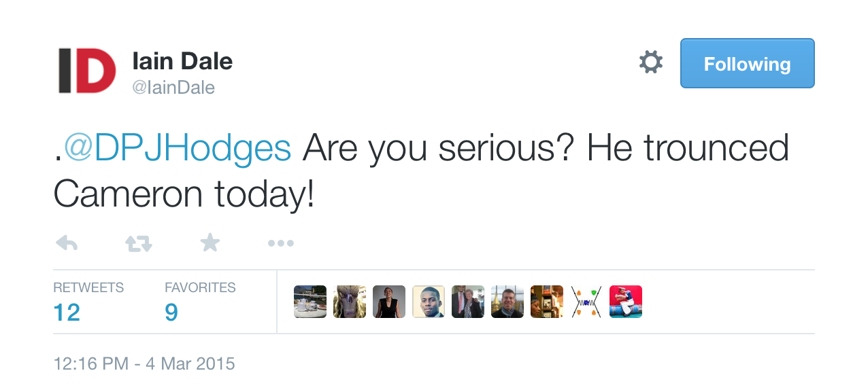Open the two-person couple photo avatar
This screenshot has width=868, height=390.
pyautogui.click(x=468, y=302)
